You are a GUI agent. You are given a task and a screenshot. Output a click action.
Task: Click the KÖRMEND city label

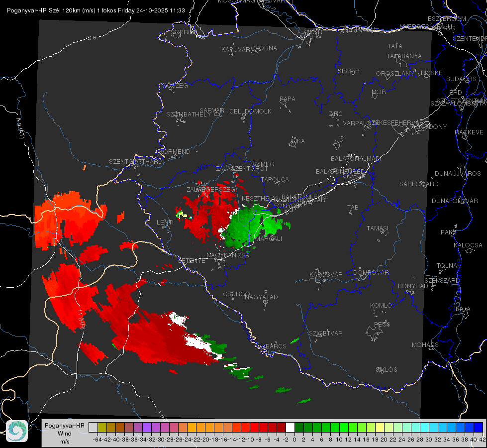(175, 152)
